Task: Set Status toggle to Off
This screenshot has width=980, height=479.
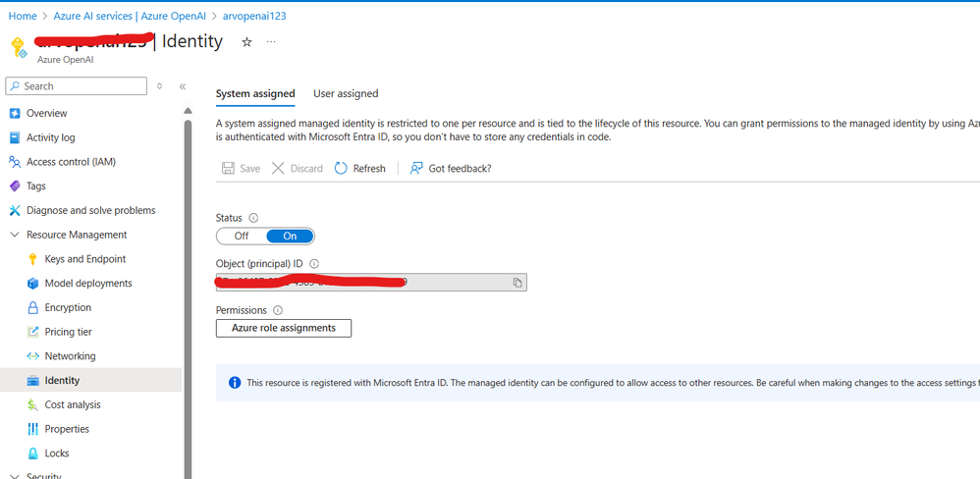Action: pyautogui.click(x=242, y=237)
